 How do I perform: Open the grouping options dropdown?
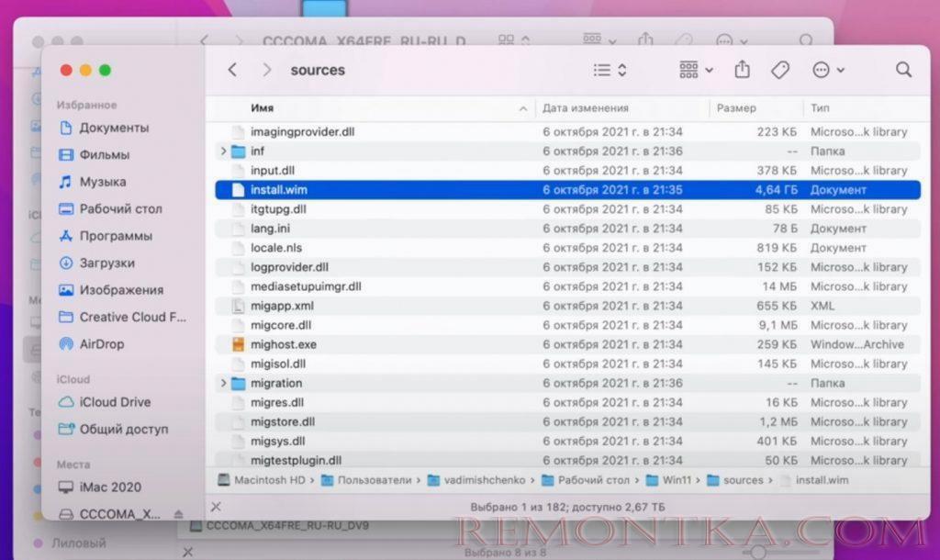point(696,70)
